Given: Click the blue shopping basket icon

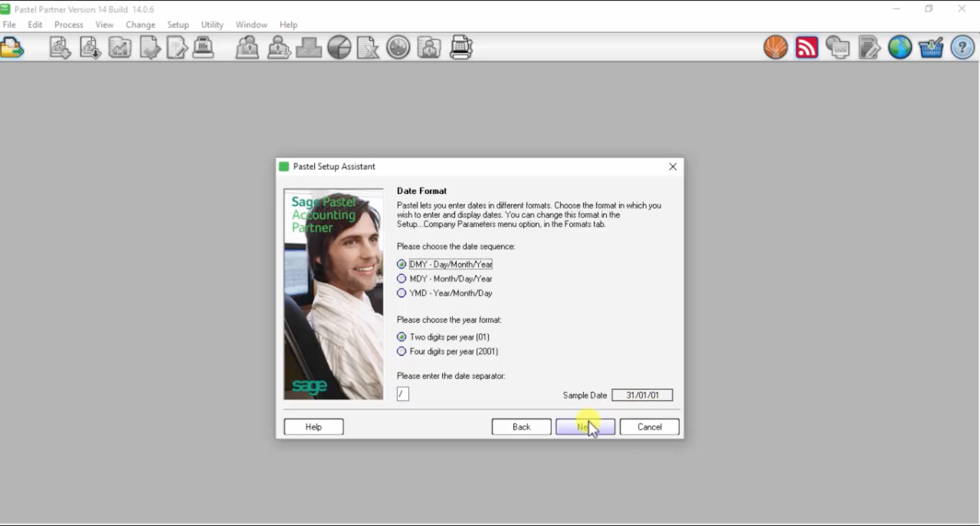Looking at the screenshot, I should 931,48.
